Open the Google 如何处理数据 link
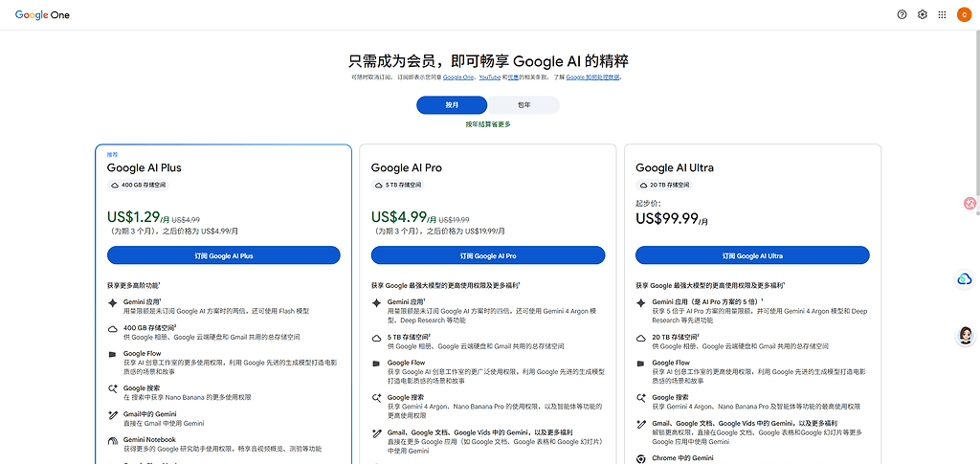 point(593,77)
